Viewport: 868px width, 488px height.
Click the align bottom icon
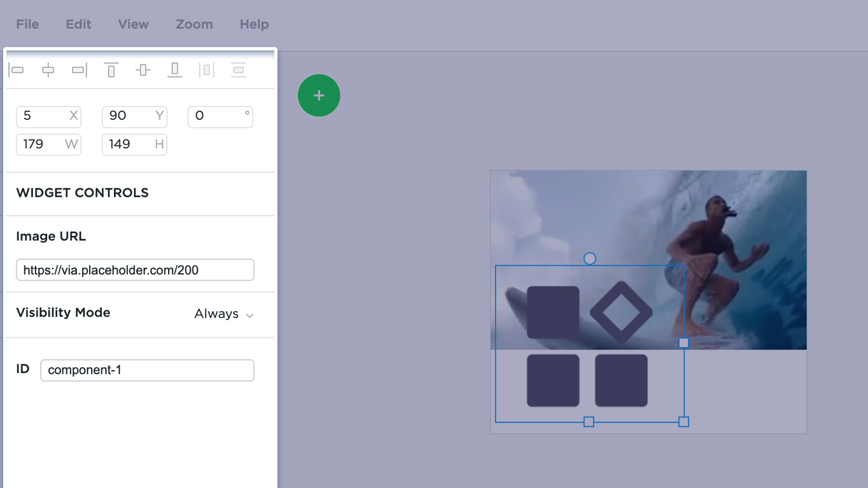(175, 70)
